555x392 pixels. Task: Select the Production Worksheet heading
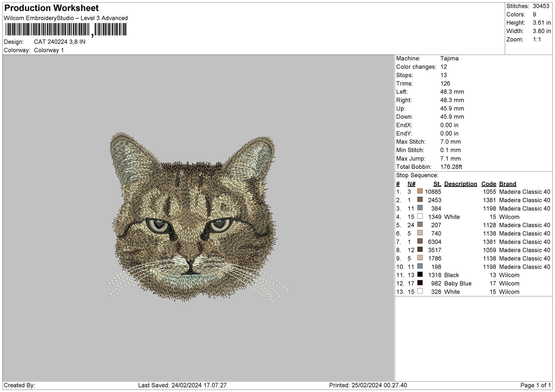pos(51,8)
